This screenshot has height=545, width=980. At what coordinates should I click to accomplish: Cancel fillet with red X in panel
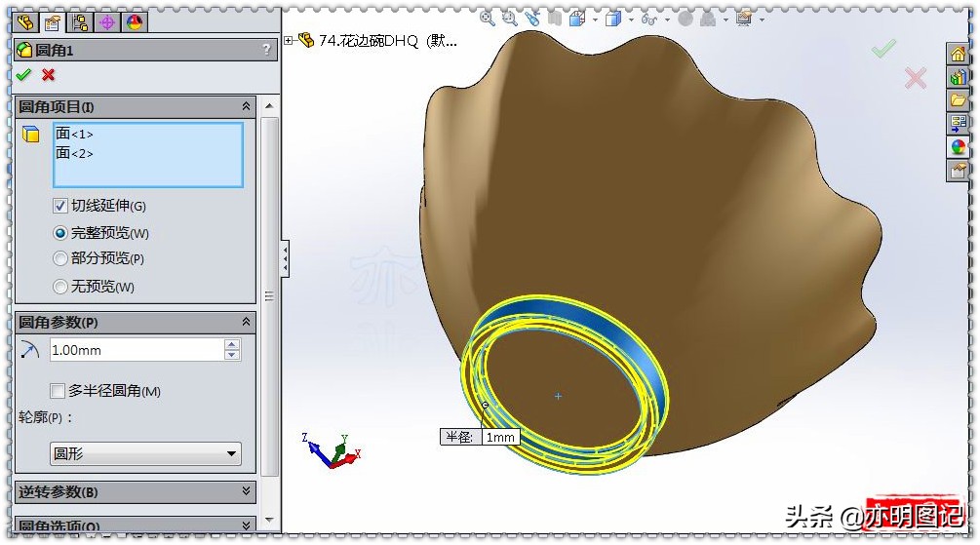pyautogui.click(x=48, y=75)
